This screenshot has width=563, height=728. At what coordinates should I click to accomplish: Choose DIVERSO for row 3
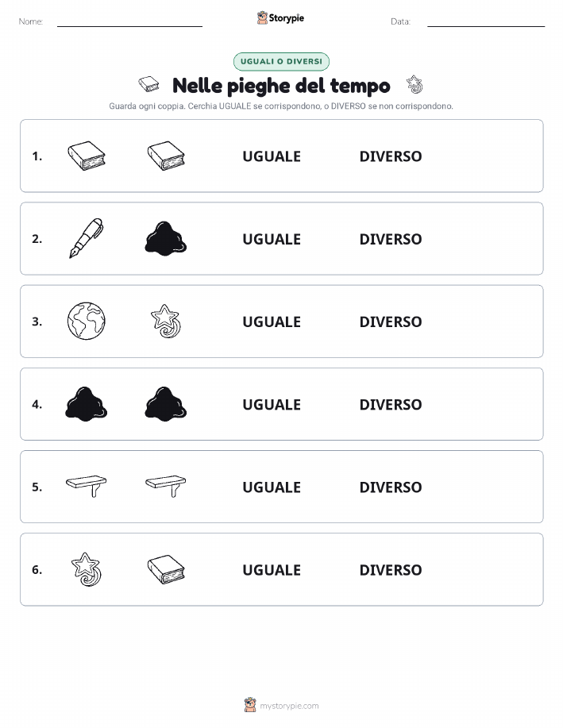click(x=391, y=322)
